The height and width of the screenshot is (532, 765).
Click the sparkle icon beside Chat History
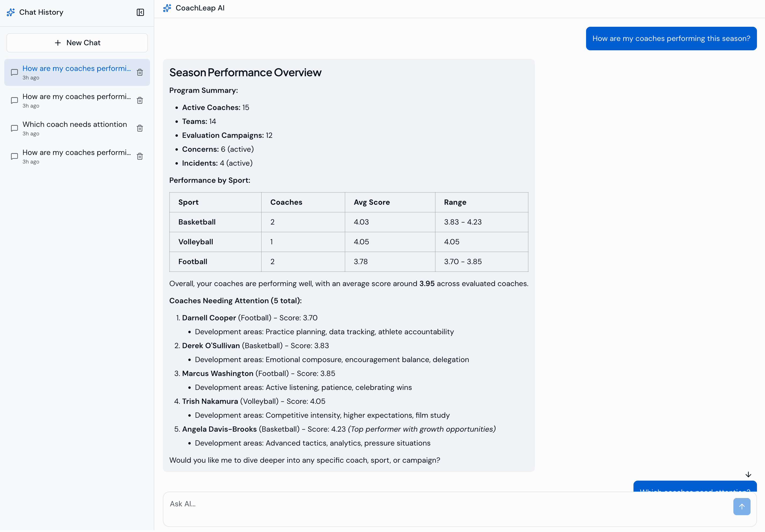click(x=10, y=12)
